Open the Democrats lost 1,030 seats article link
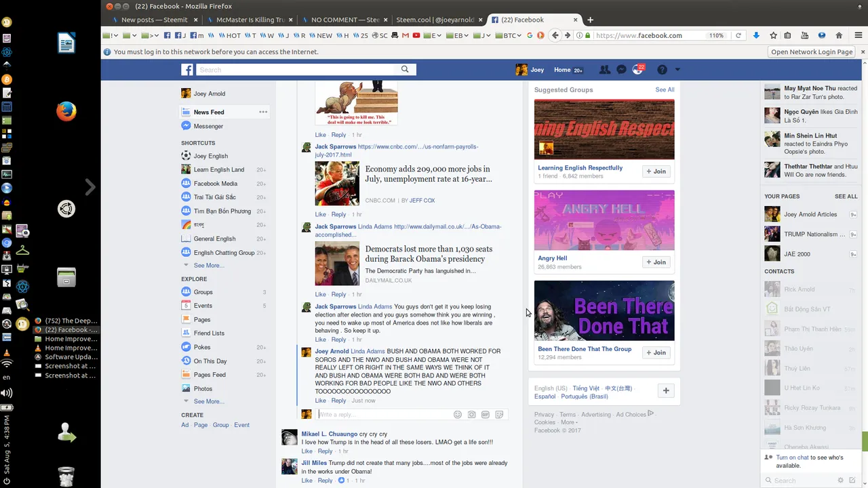 click(429, 253)
